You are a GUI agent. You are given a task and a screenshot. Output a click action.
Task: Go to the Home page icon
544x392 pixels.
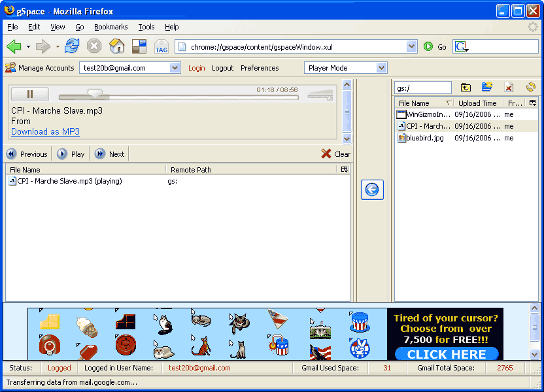tap(117, 46)
